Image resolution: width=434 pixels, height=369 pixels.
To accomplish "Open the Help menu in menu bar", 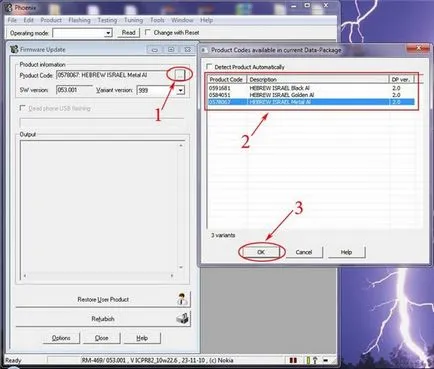I will pos(206,20).
